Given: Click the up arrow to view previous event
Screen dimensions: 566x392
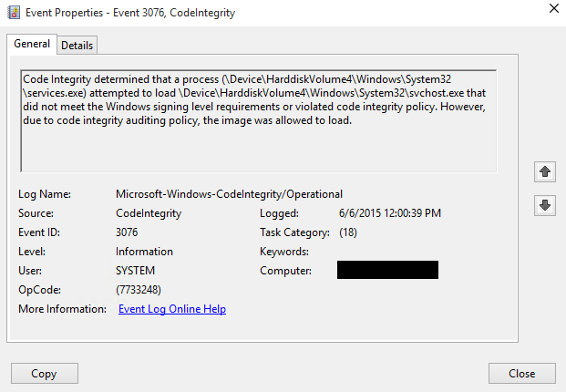Looking at the screenshot, I should [x=545, y=171].
